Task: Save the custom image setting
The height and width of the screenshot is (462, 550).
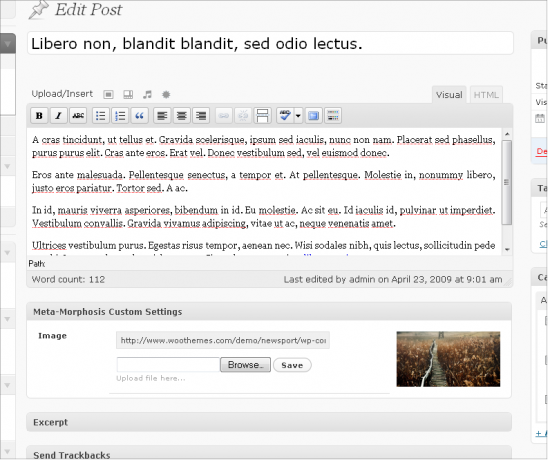Action: [292, 365]
